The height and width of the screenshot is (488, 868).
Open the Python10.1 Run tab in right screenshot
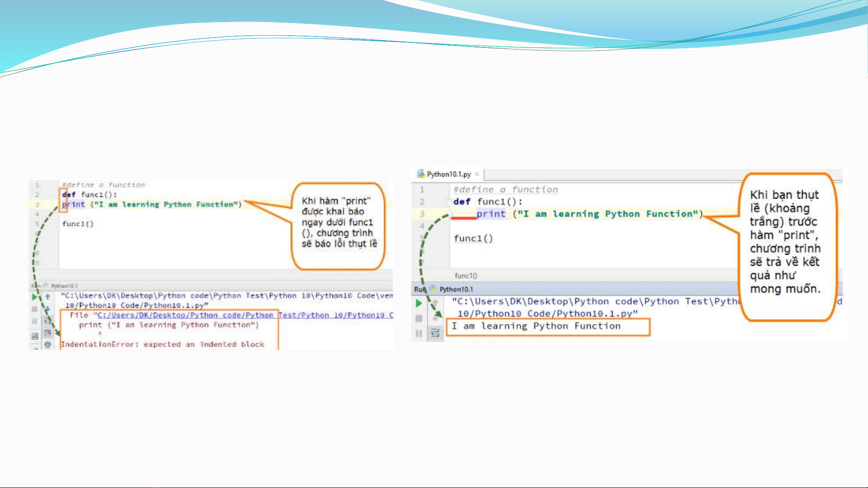pyautogui.click(x=456, y=289)
